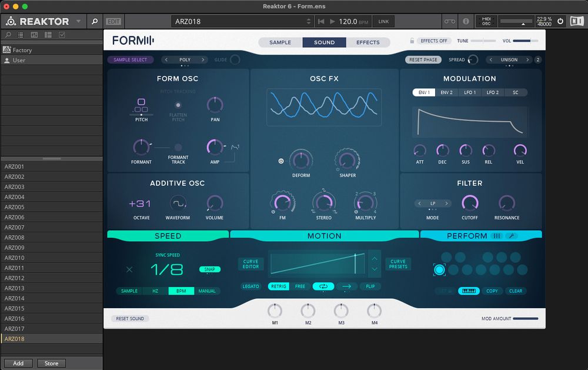
Task: Click the AMP envelope shape icon
Action: tap(235, 147)
